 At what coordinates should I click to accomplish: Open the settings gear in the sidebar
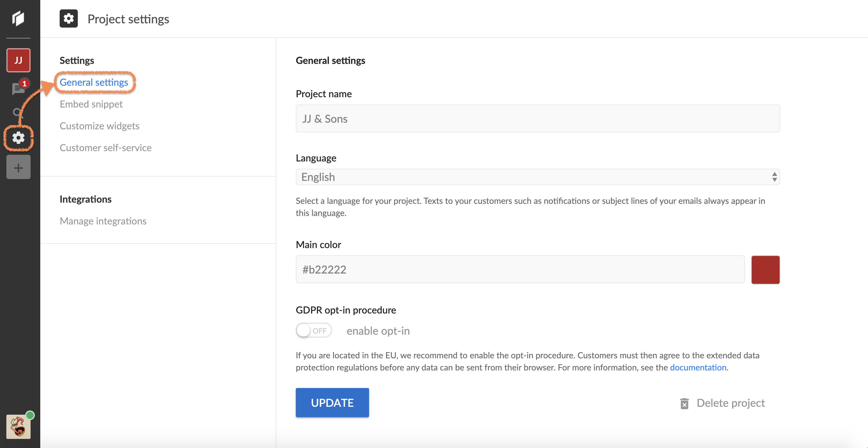tap(18, 138)
